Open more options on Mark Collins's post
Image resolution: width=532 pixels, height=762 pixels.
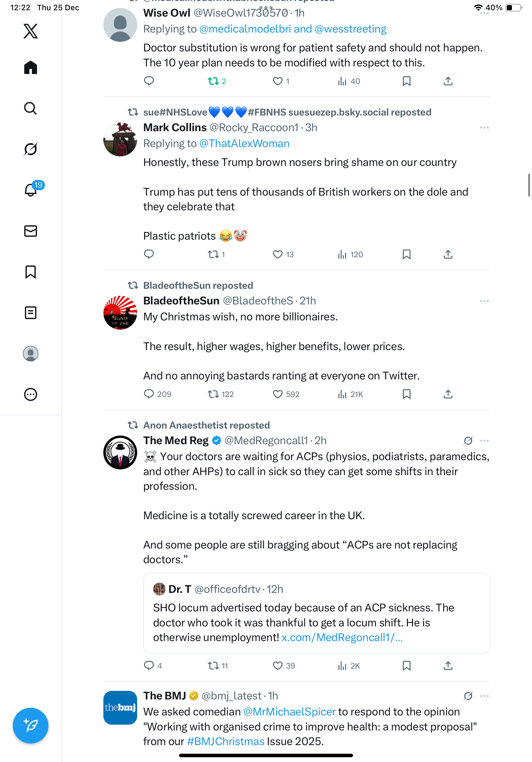[484, 128]
